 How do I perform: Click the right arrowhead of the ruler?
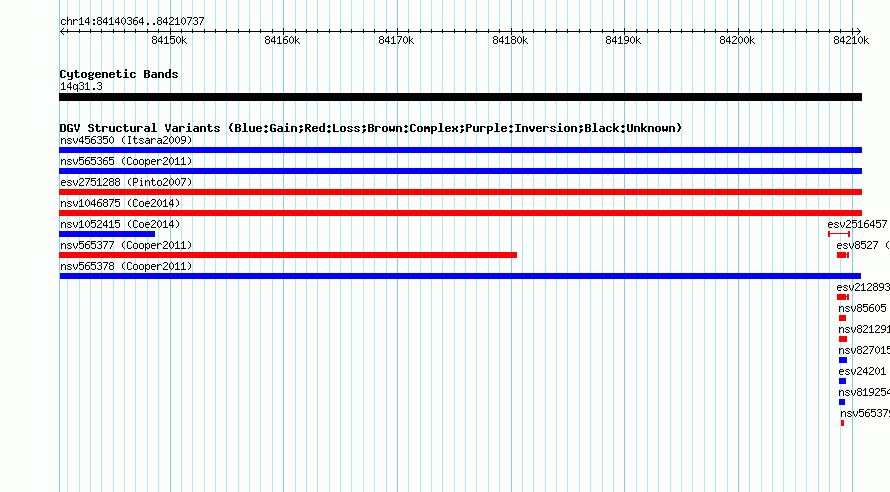858,32
